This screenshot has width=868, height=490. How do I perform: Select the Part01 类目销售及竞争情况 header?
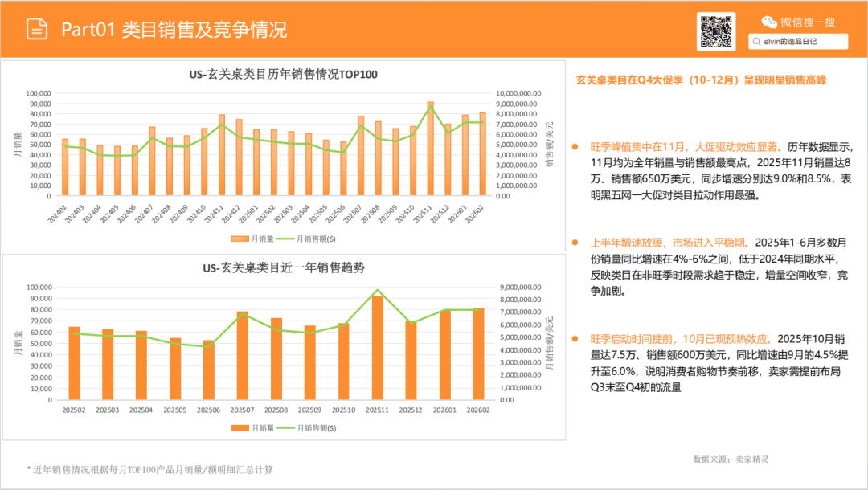click(175, 27)
